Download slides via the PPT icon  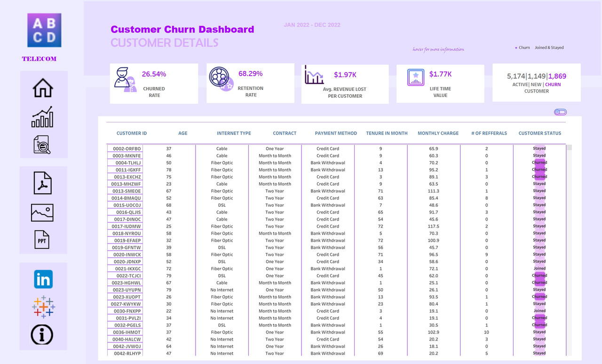[x=43, y=240]
